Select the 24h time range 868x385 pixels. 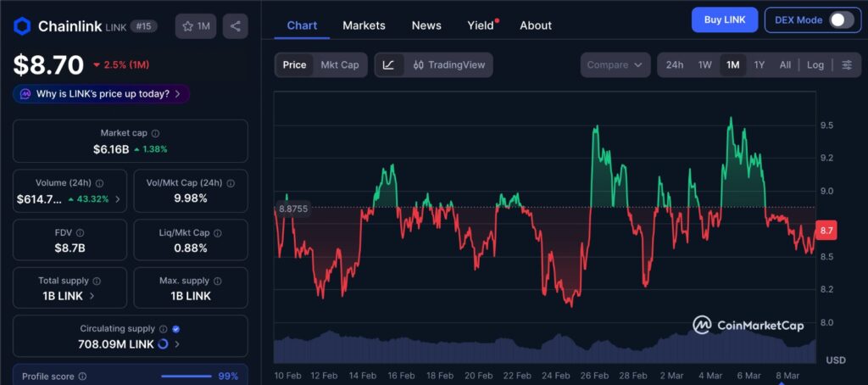tap(674, 64)
